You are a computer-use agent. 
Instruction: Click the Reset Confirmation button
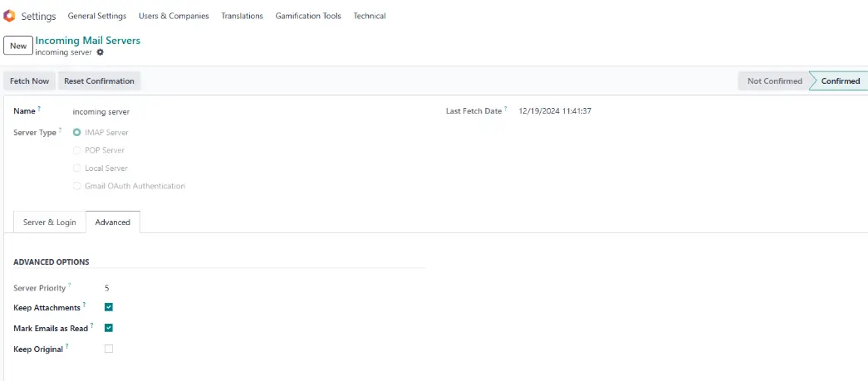[x=99, y=81]
